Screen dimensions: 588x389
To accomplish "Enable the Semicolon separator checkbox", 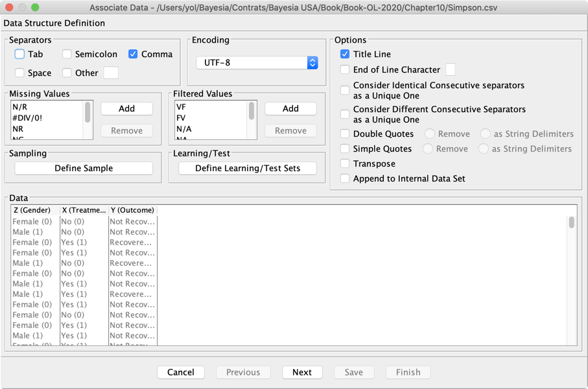I will 67,54.
